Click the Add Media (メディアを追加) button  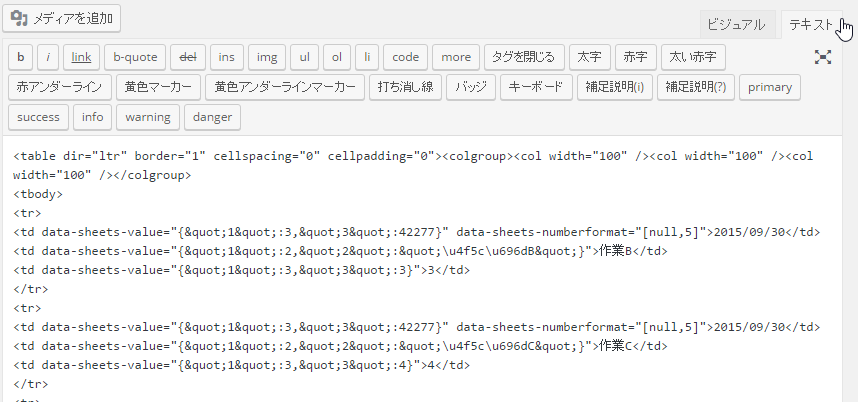click(61, 18)
